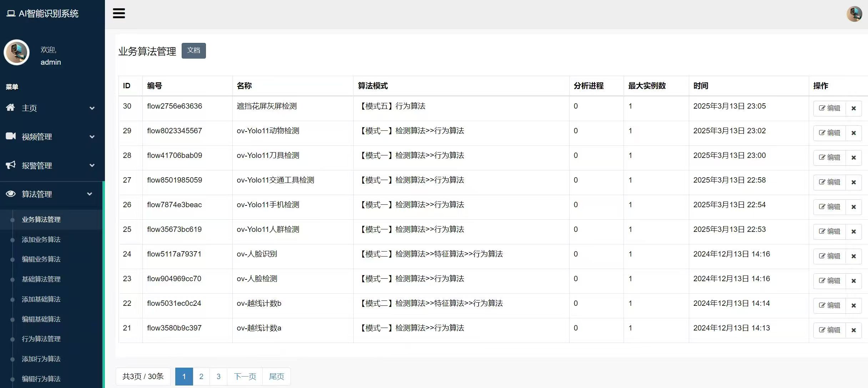Image resolution: width=868 pixels, height=388 pixels.
Task: Click the home icon next to 主页
Action: coord(10,108)
